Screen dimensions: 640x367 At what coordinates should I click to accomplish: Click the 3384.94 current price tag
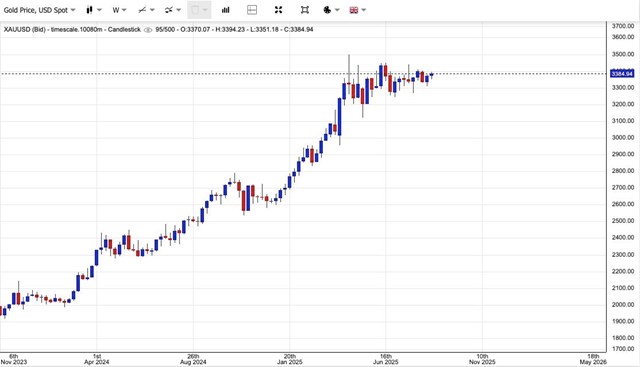click(622, 74)
